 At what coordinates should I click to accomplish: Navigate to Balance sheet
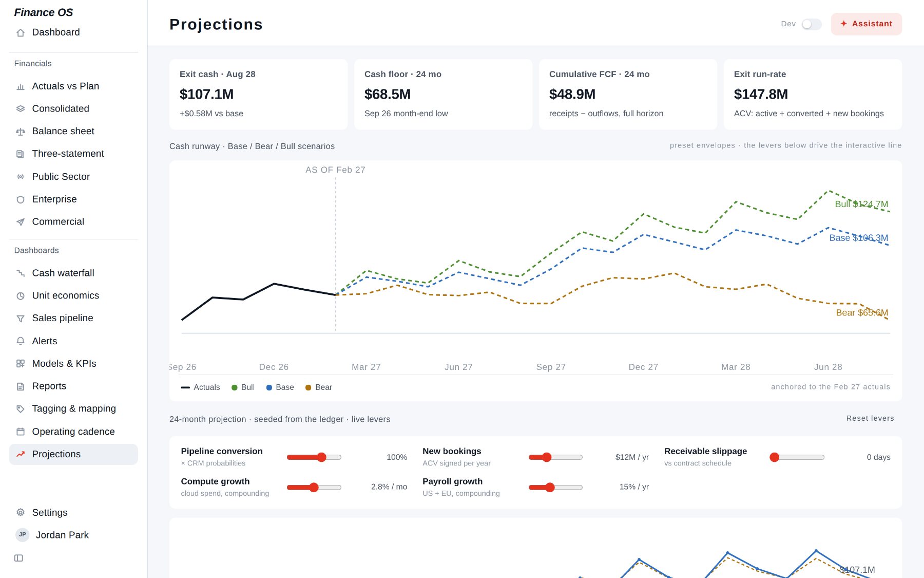coord(73,132)
